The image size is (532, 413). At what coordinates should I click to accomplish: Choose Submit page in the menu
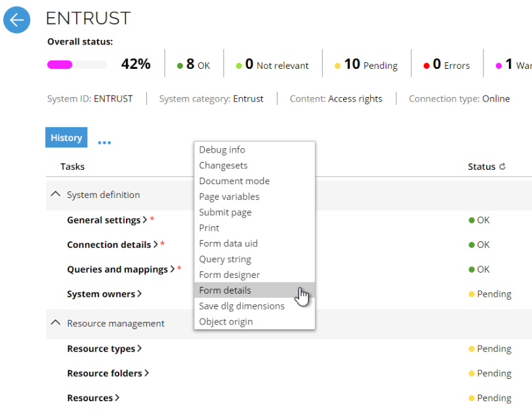click(255, 212)
